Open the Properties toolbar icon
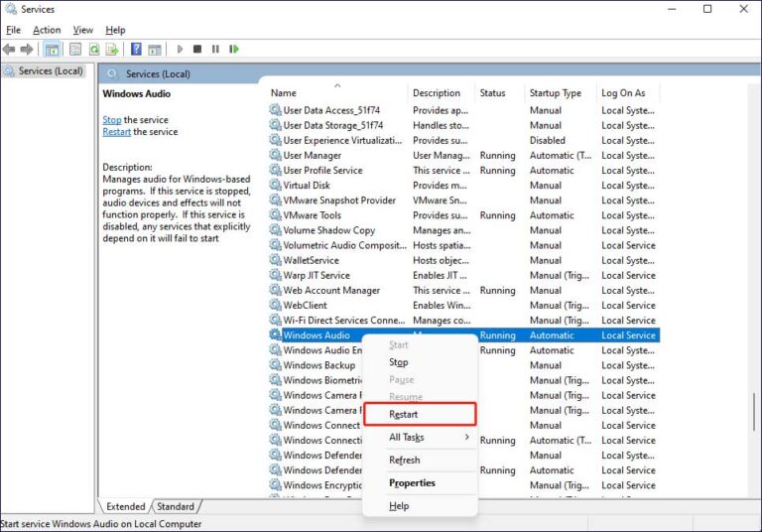The image size is (762, 532). pos(75,49)
